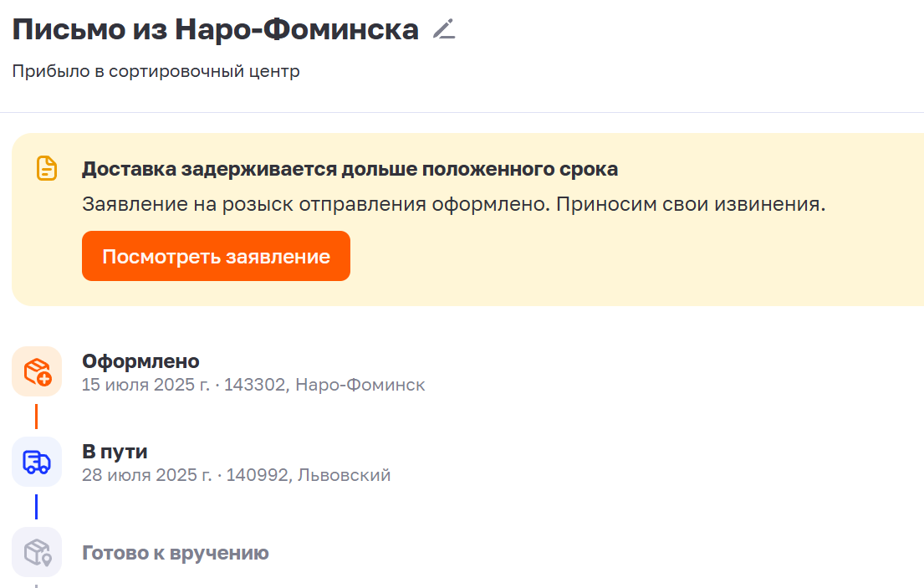Click the document icon in the yellow banner
The width and height of the screenshot is (924, 588).
tap(47, 168)
